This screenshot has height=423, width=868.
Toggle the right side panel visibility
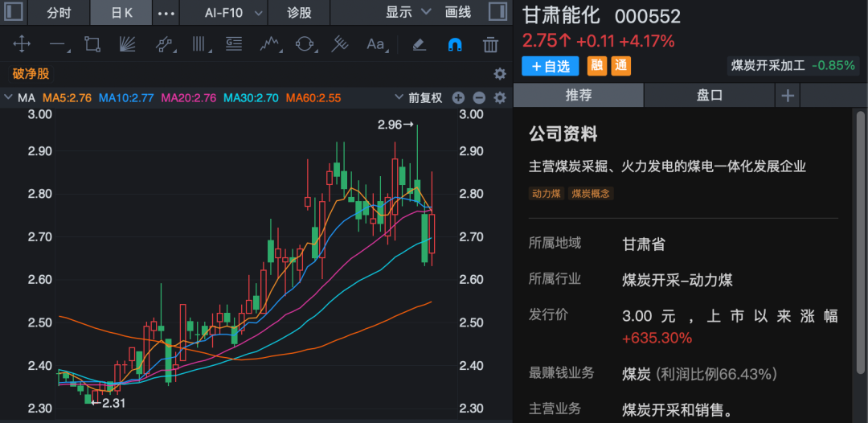tap(497, 13)
